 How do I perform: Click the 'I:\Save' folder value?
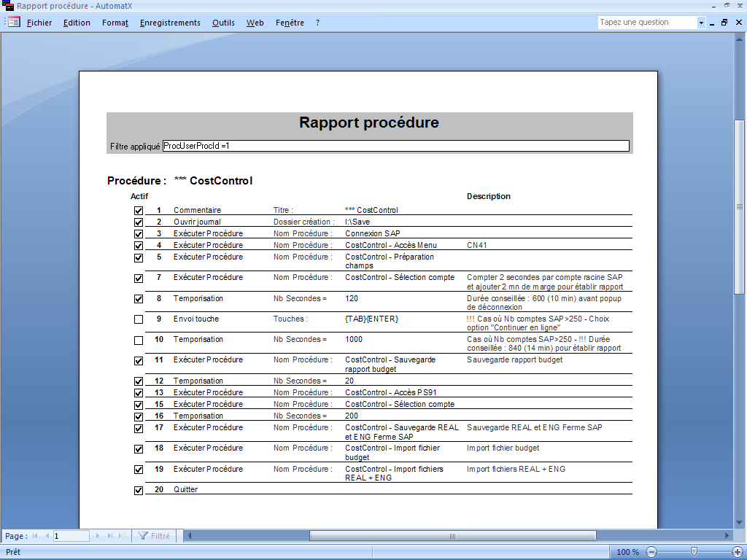[357, 222]
